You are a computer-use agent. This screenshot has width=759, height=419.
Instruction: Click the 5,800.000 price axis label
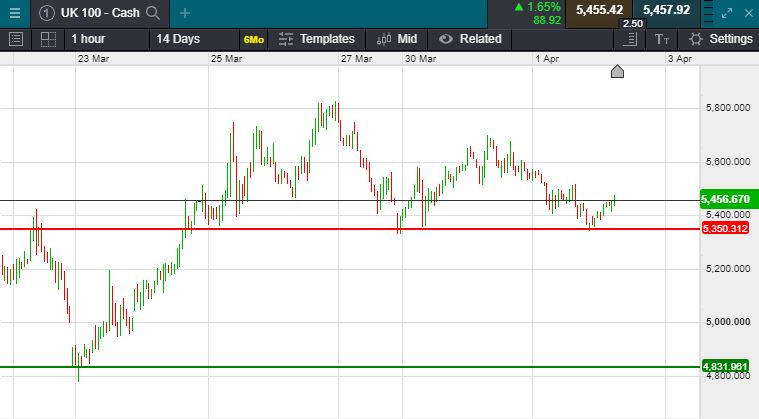(728, 108)
